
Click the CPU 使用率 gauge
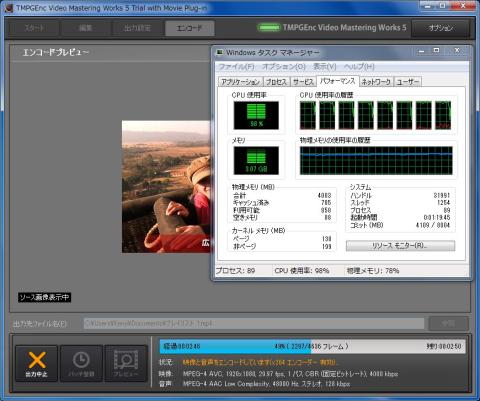(x=256, y=115)
